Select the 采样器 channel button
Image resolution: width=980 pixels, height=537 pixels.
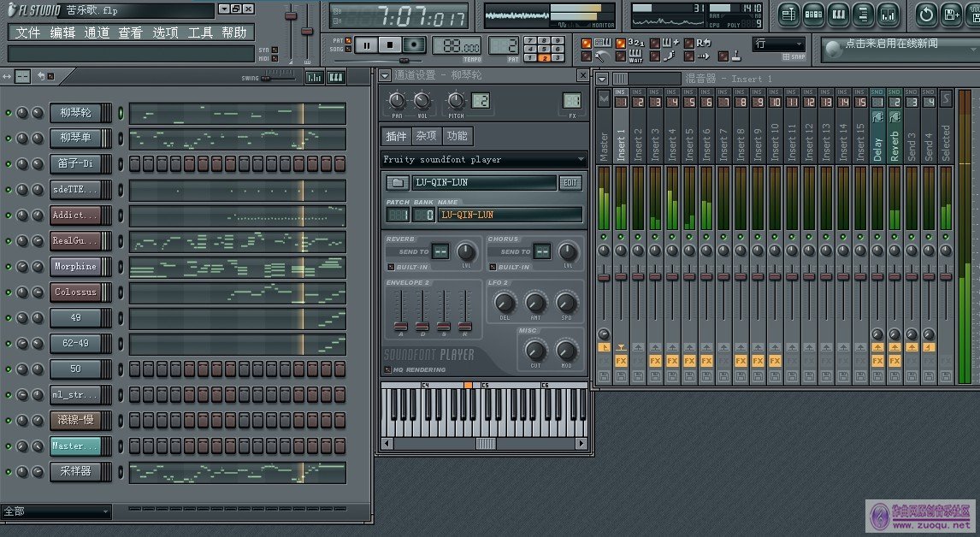[x=75, y=471]
